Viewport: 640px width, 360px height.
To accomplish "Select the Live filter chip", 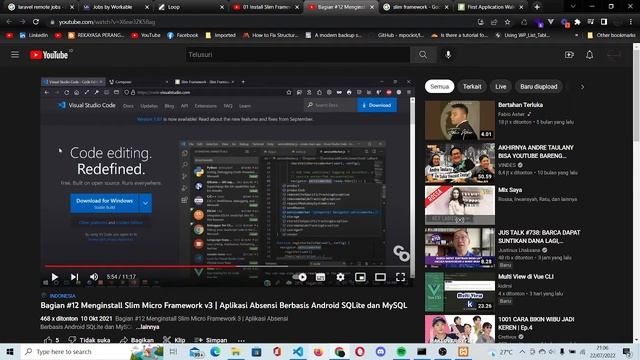I will [500, 87].
